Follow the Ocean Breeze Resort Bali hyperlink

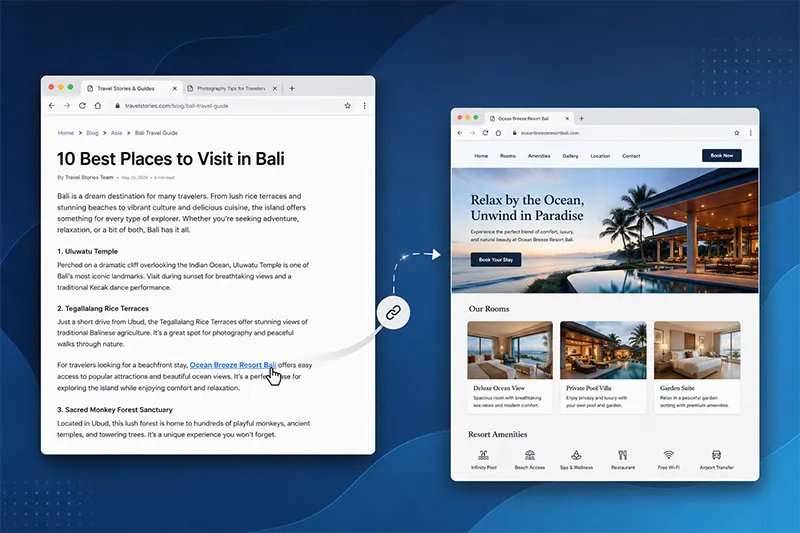click(233, 365)
